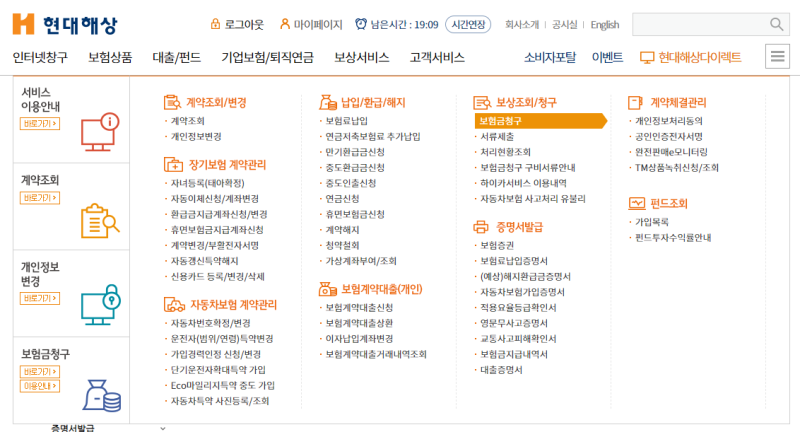Open the 보험증권 link
The image size is (800, 432).
pos(497,245)
